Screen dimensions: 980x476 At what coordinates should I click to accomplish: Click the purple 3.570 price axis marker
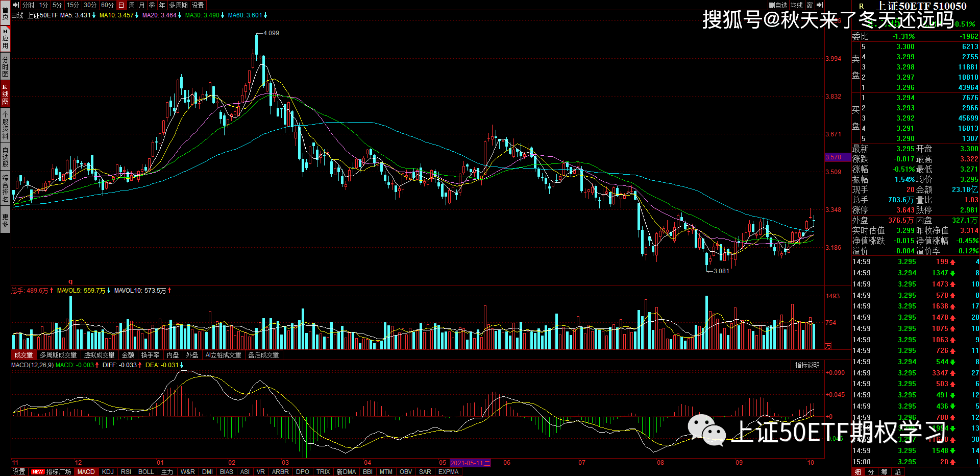tap(834, 157)
